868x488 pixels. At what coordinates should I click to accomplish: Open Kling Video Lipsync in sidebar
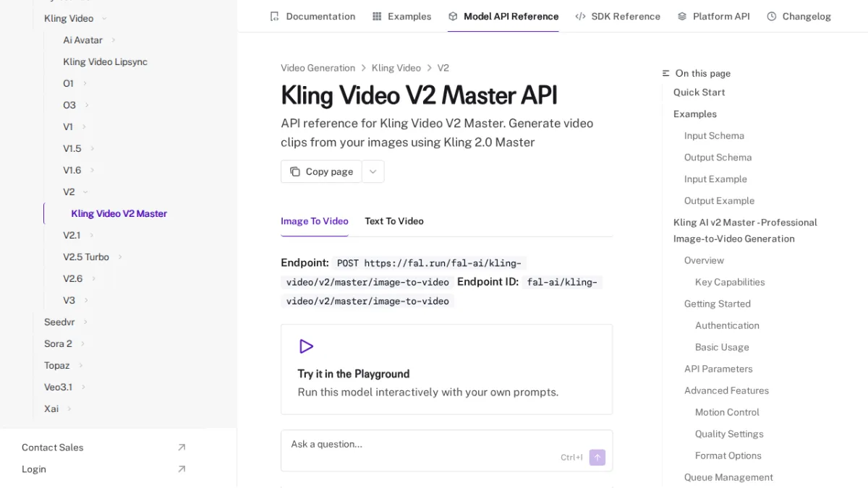click(x=105, y=62)
